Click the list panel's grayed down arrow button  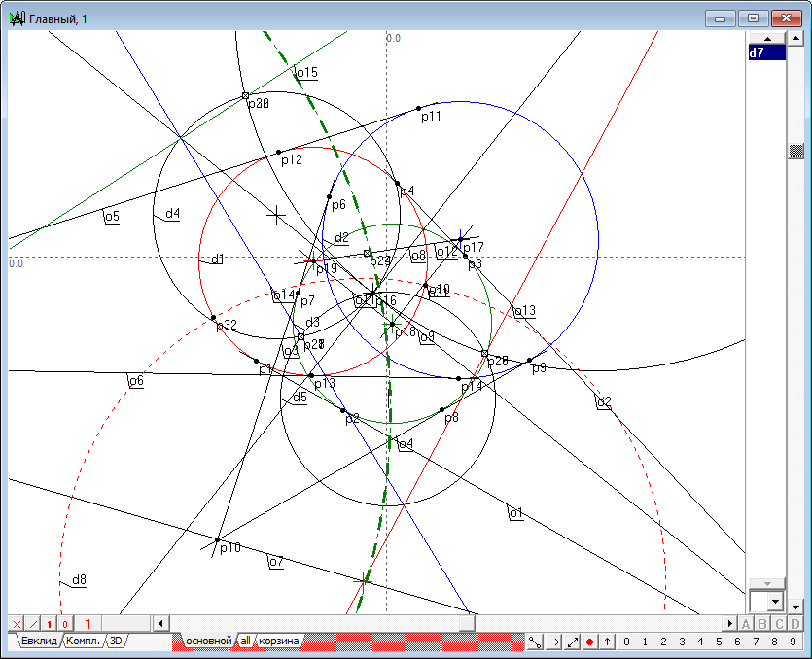pos(767,583)
